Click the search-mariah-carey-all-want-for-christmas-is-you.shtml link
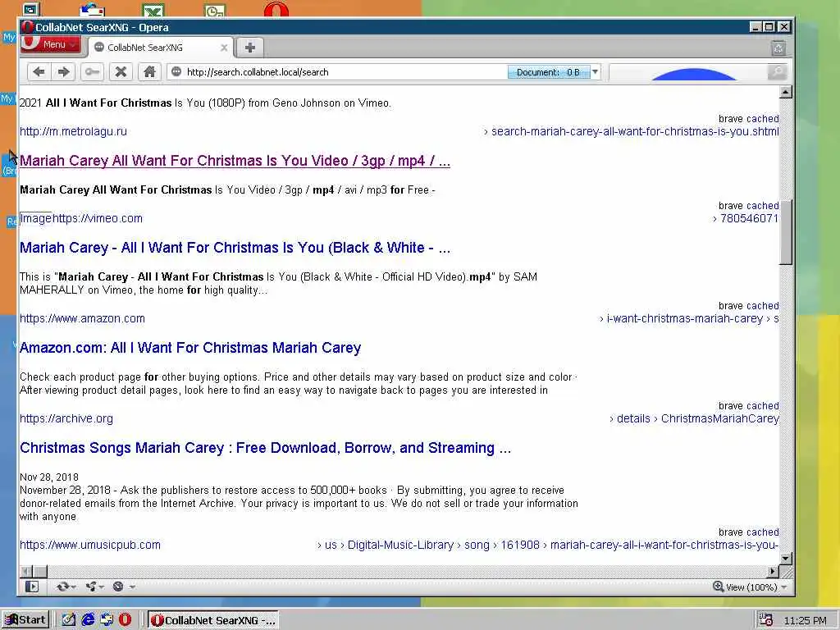This screenshot has width=840, height=630. [x=636, y=131]
